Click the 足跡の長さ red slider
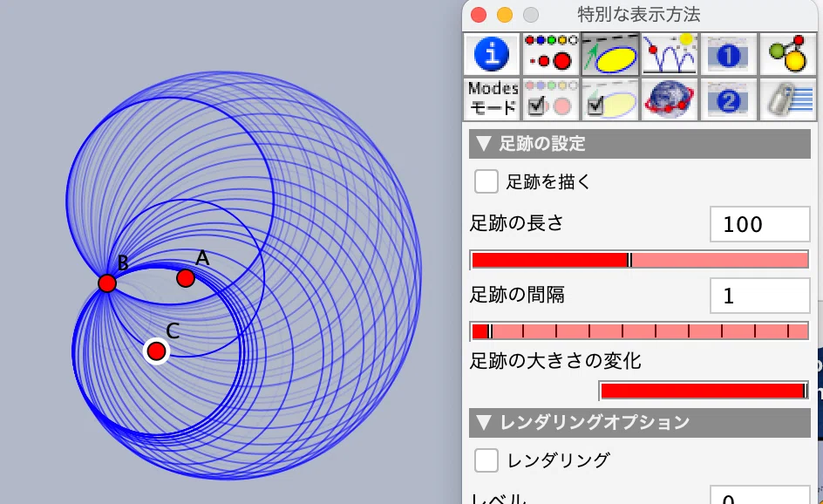The image size is (823, 504). 639,260
